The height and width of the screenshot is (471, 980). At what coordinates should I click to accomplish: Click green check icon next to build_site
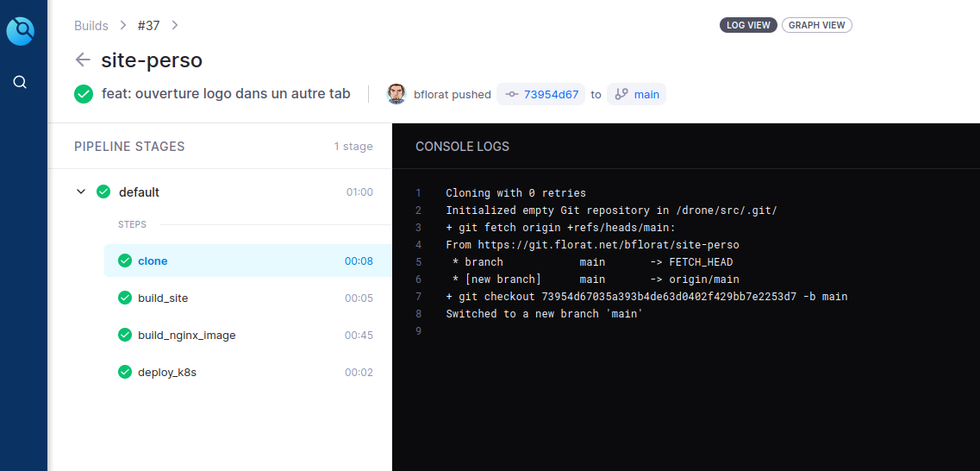pyautogui.click(x=125, y=298)
